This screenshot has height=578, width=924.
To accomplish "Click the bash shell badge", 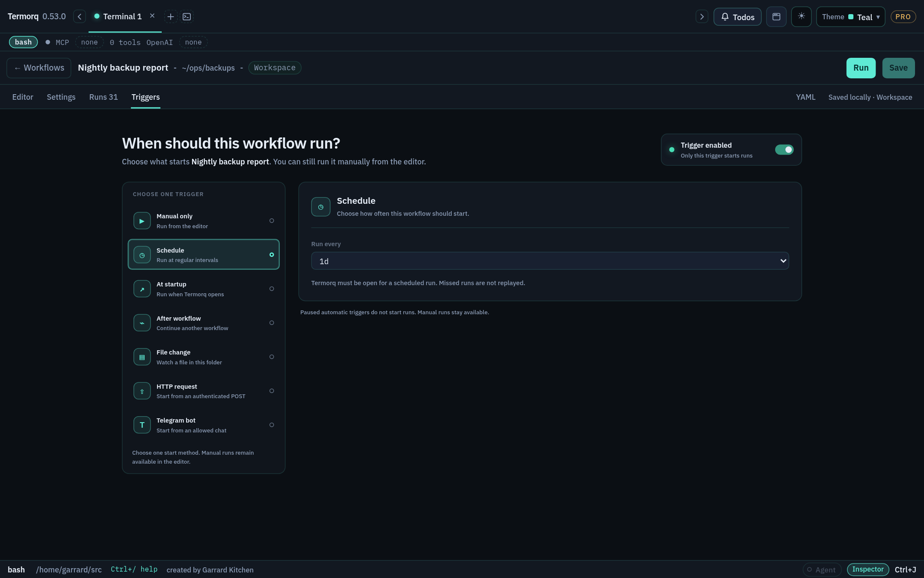I will coord(23,42).
